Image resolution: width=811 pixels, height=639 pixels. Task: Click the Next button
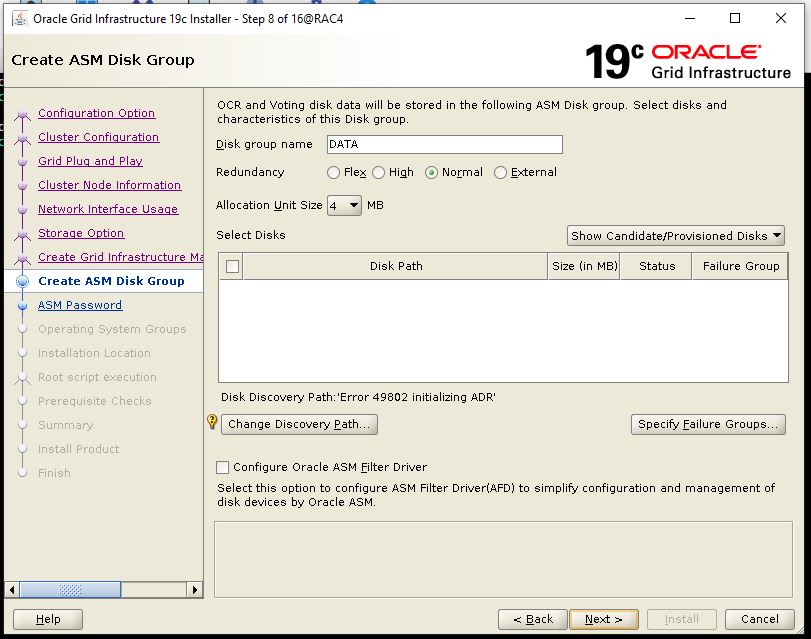click(x=604, y=619)
